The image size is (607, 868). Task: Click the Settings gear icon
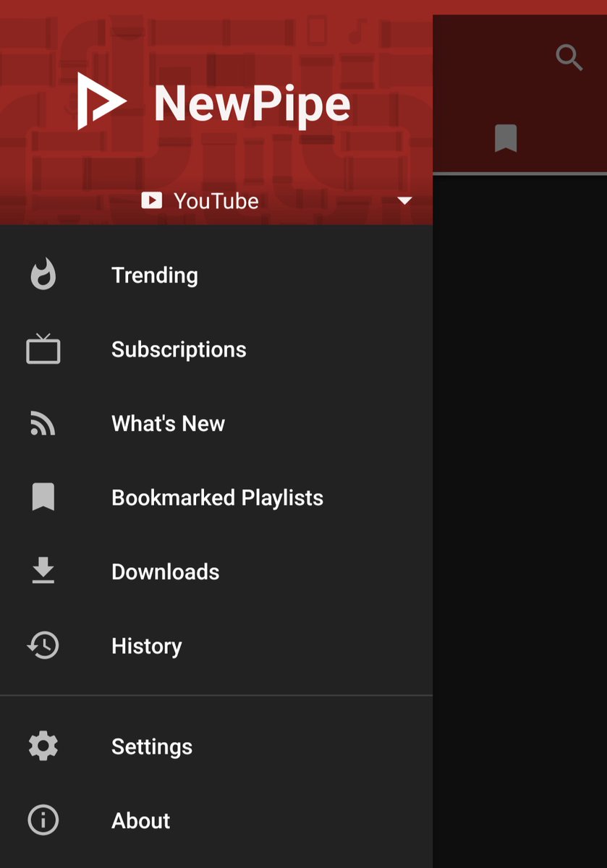43,746
